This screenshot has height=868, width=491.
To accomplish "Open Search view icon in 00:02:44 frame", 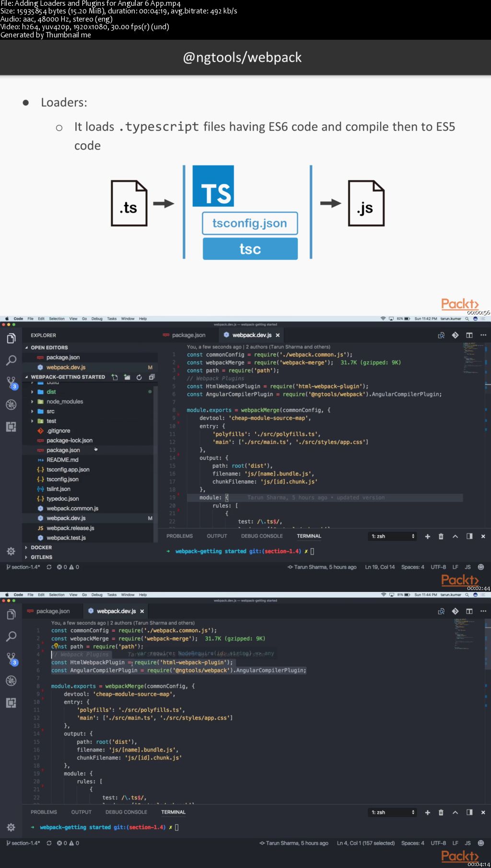I will pos(11,360).
